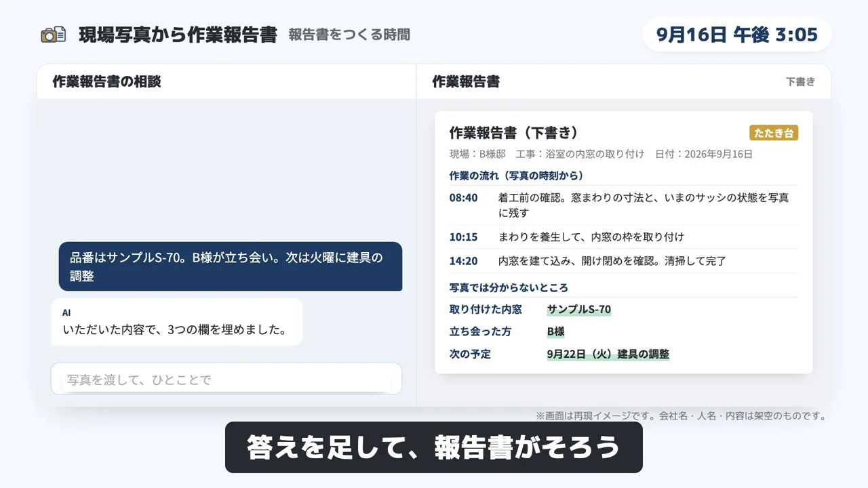Click the 10:15 time entry
This screenshot has width=868, height=488.
coord(463,237)
